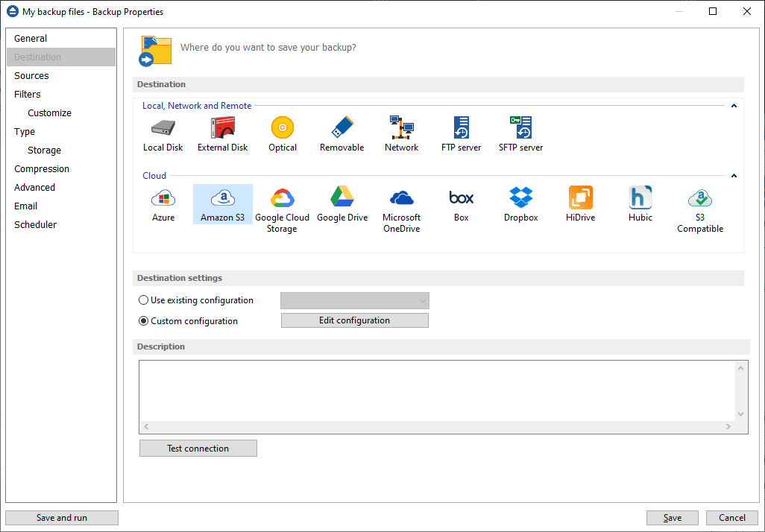
Task: Select Local Disk as backup destination
Action: click(163, 134)
